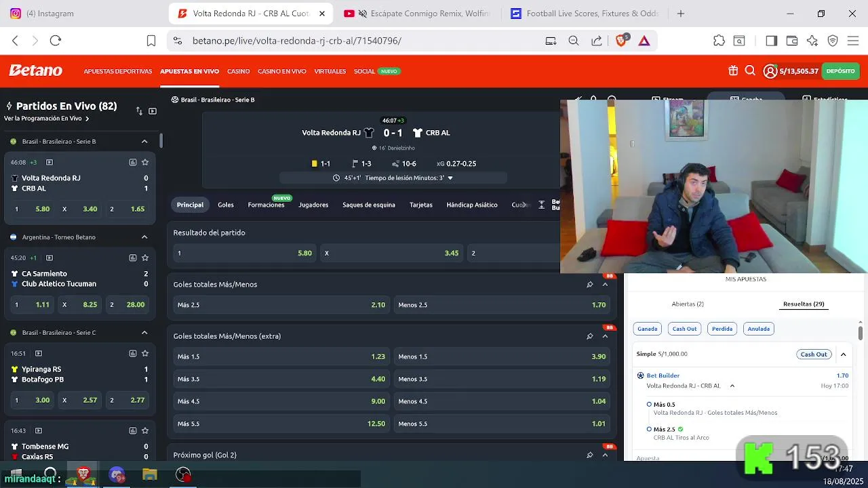Screen dimensions: 868x488
Task: Open File Explorer from the taskbar
Action: pyautogui.click(x=150, y=474)
